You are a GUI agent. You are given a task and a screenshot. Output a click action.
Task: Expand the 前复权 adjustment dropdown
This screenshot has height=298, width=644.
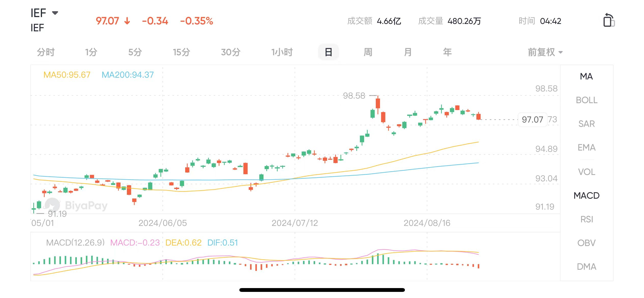click(x=545, y=52)
